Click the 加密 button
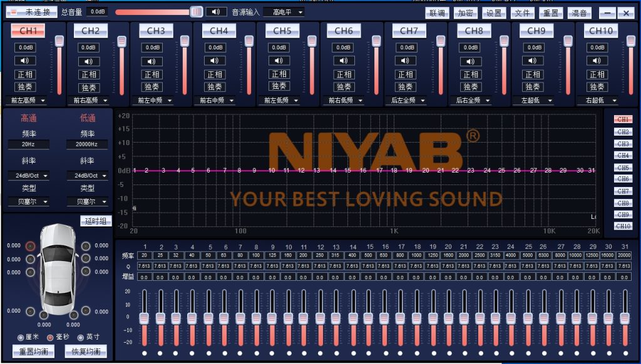The height and width of the screenshot is (364, 641). click(465, 13)
